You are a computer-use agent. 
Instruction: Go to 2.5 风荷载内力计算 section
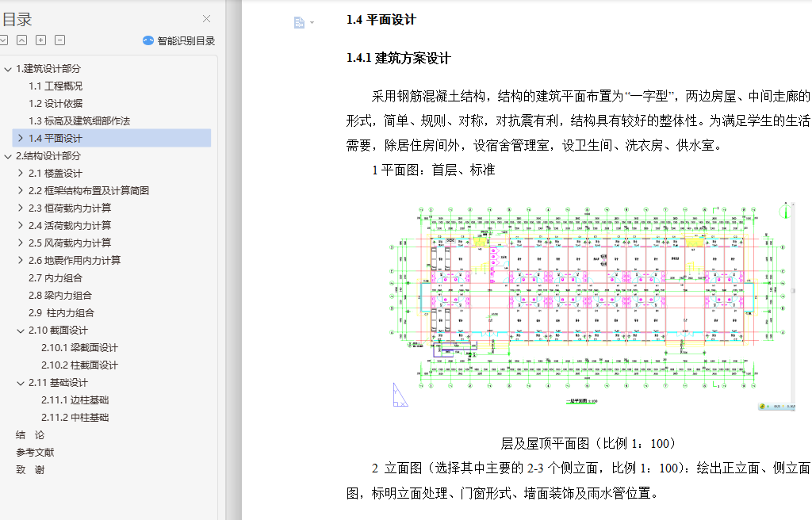click(70, 243)
